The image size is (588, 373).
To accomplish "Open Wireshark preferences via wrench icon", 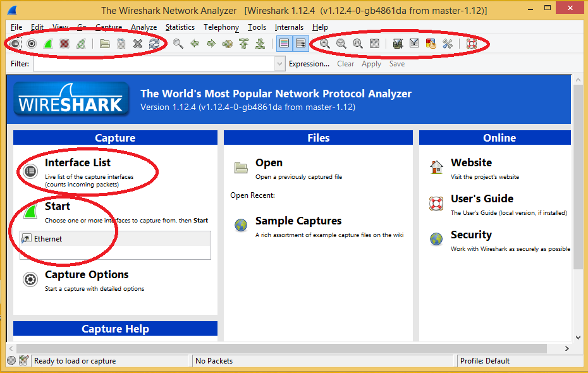I will pyautogui.click(x=448, y=43).
